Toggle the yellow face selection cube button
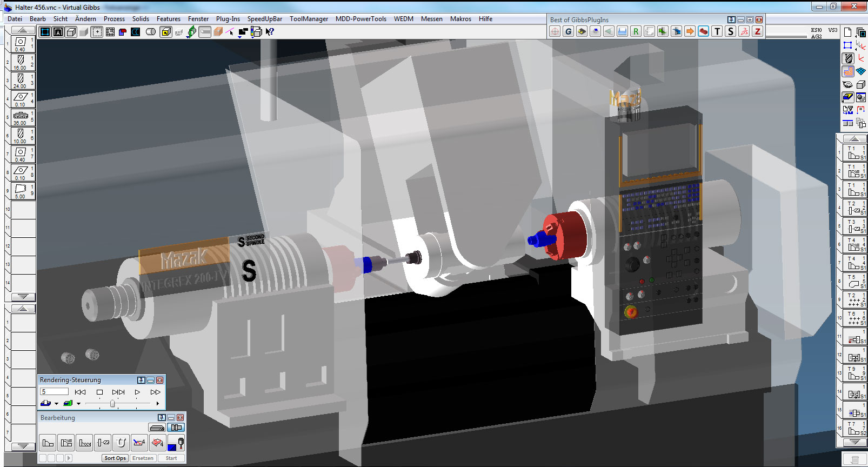 click(x=166, y=32)
